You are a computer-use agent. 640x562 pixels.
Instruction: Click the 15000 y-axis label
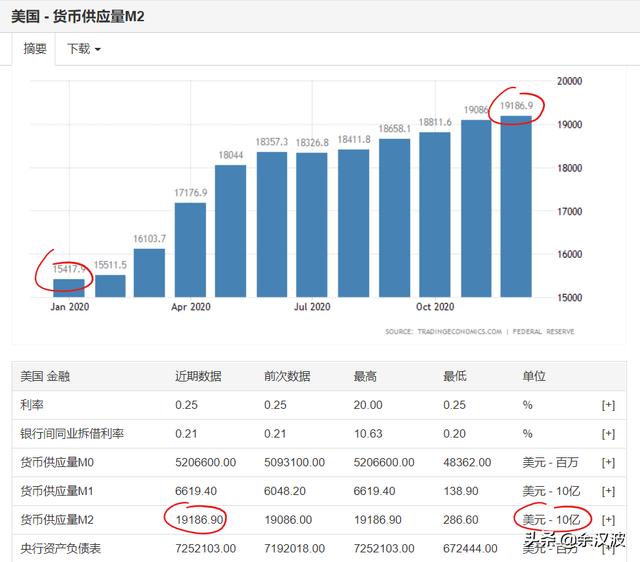pos(569,298)
